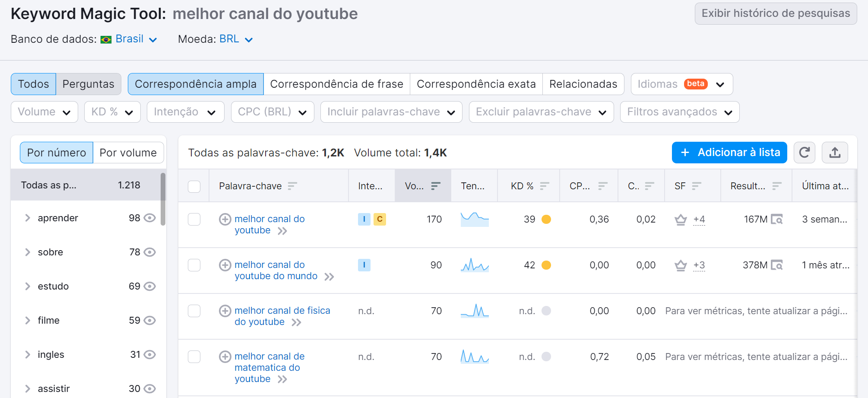Image resolution: width=868 pixels, height=398 pixels.
Task: View SERP icon beside 167M results
Action: click(x=777, y=220)
